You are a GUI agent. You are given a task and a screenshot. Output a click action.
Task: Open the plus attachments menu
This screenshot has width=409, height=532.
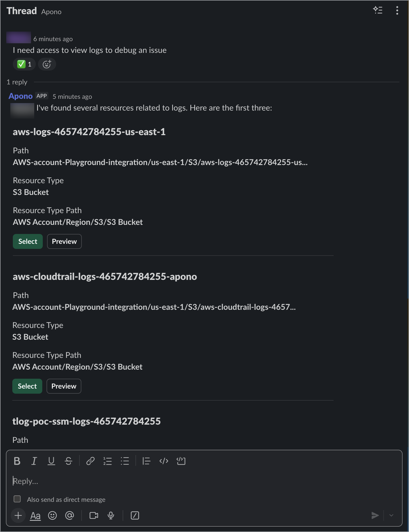18,515
